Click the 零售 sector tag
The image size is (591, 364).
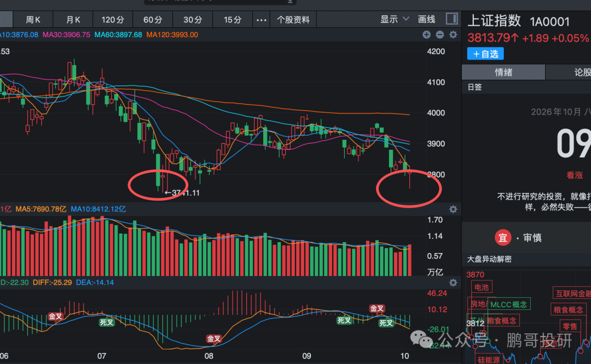pos(570,326)
